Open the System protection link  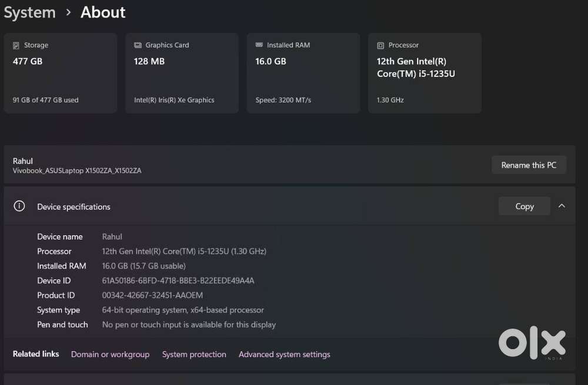click(x=194, y=354)
